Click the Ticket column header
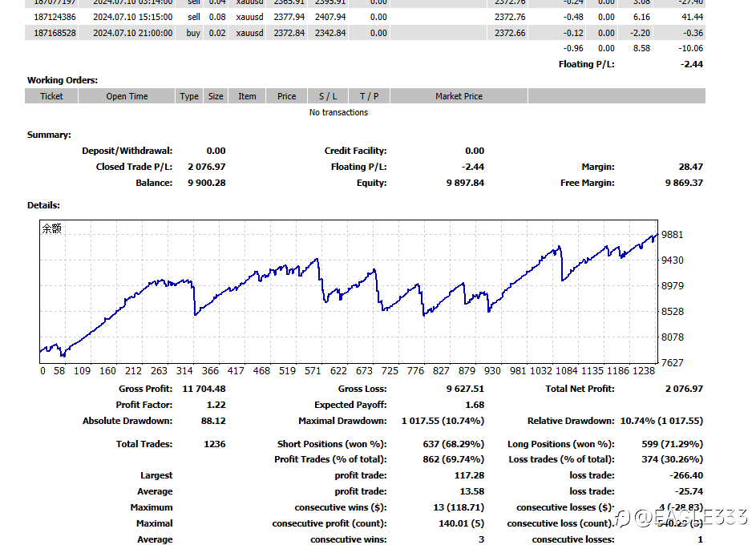Screen dimensions: 756x549 (x=51, y=96)
